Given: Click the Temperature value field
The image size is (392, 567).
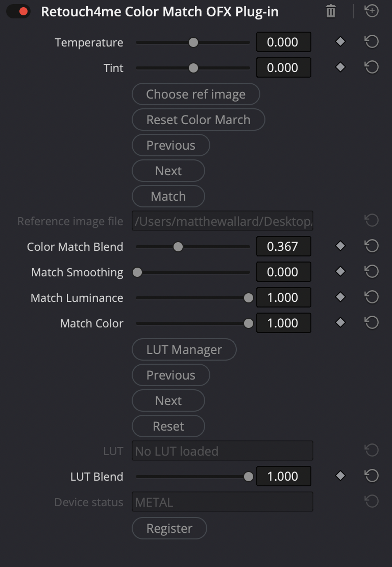Looking at the screenshot, I should pyautogui.click(x=283, y=42).
